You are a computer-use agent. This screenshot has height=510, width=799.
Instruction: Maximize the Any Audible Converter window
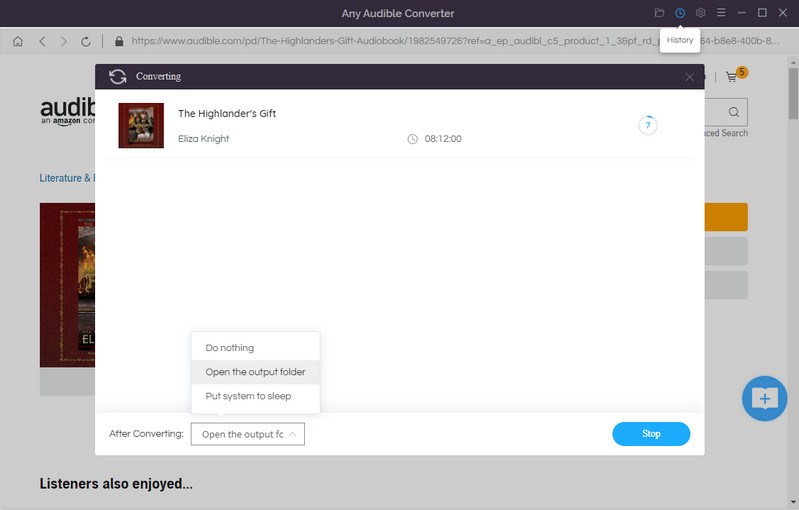click(762, 13)
